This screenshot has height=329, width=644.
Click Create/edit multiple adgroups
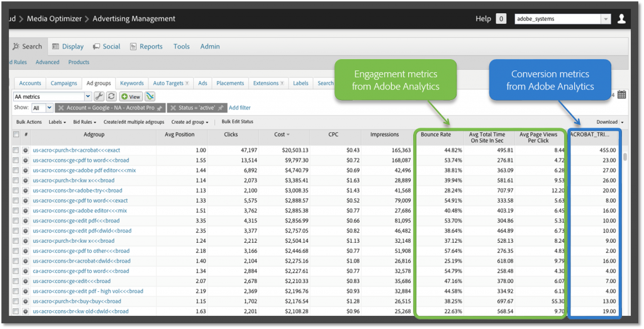click(x=134, y=122)
